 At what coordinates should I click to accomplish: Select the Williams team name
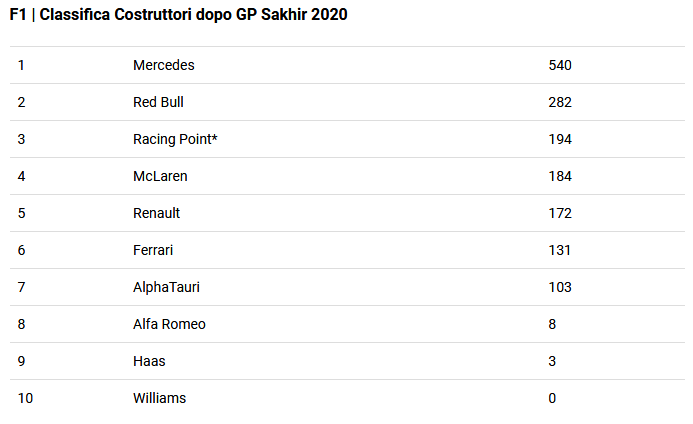[x=160, y=398]
